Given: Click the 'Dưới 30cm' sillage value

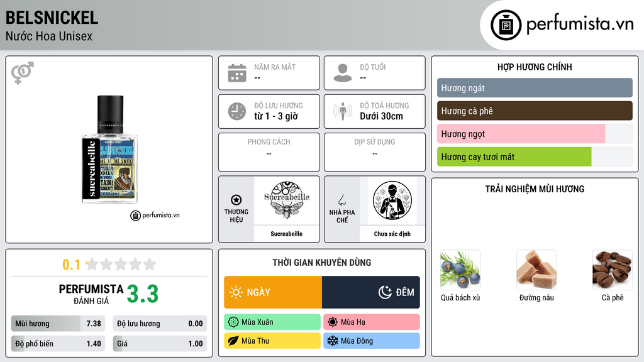Looking at the screenshot, I should tap(382, 116).
